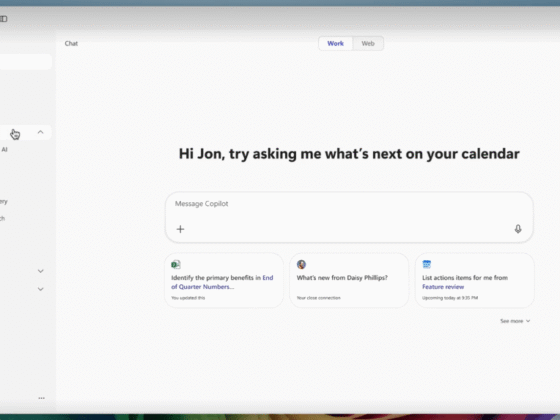
Task: Open the Excel file icon on first card
Action: [x=176, y=264]
